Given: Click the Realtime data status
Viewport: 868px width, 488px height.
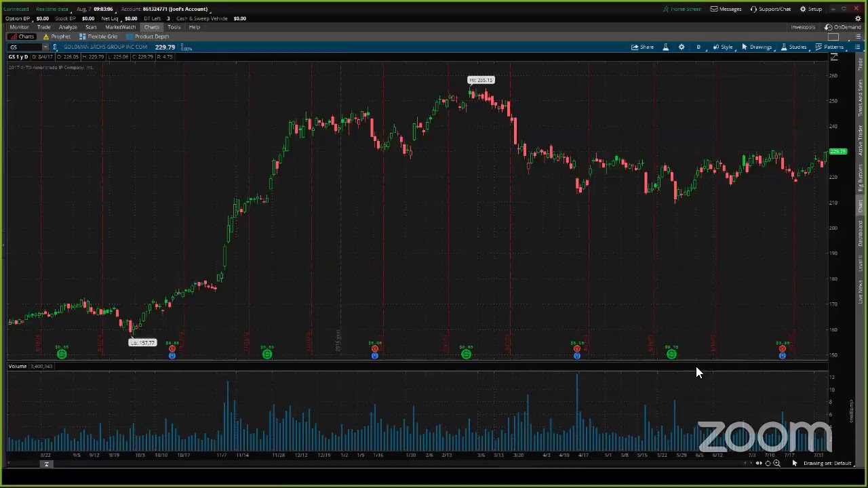Looking at the screenshot, I should [52, 9].
